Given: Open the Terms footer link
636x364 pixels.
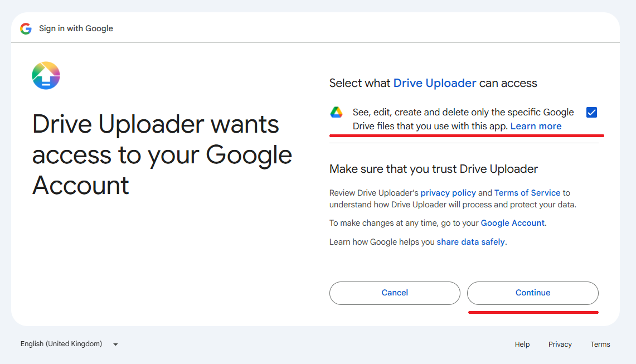Looking at the screenshot, I should pos(600,344).
